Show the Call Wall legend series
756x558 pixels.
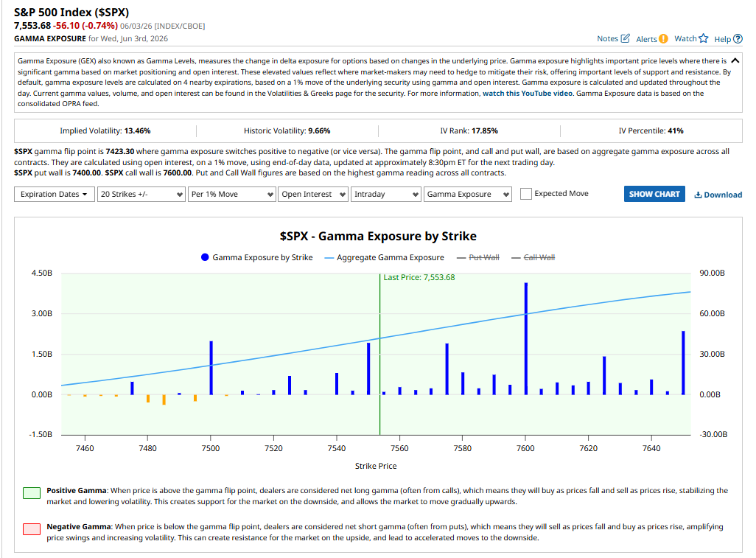tap(533, 257)
